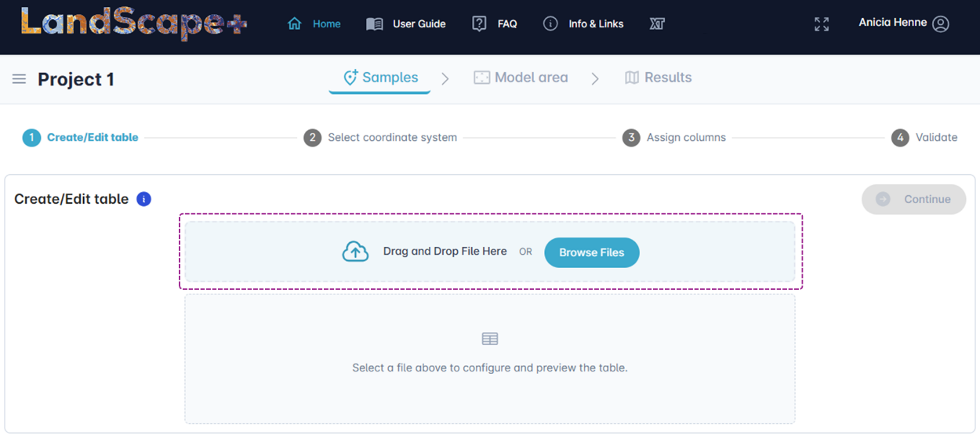Open the User Guide page
The height and width of the screenshot is (442, 980).
point(406,24)
